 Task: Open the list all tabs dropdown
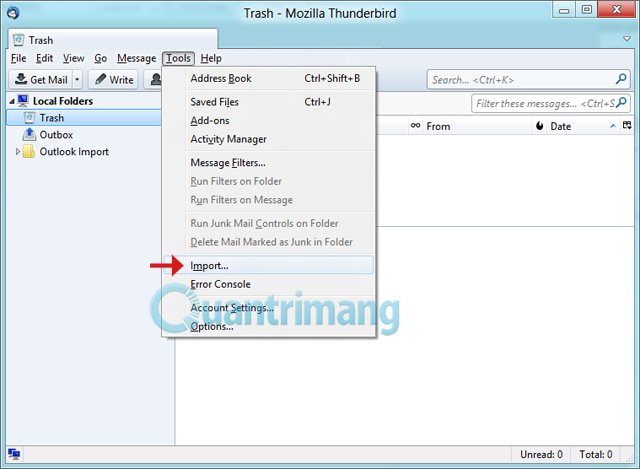pos(627,39)
